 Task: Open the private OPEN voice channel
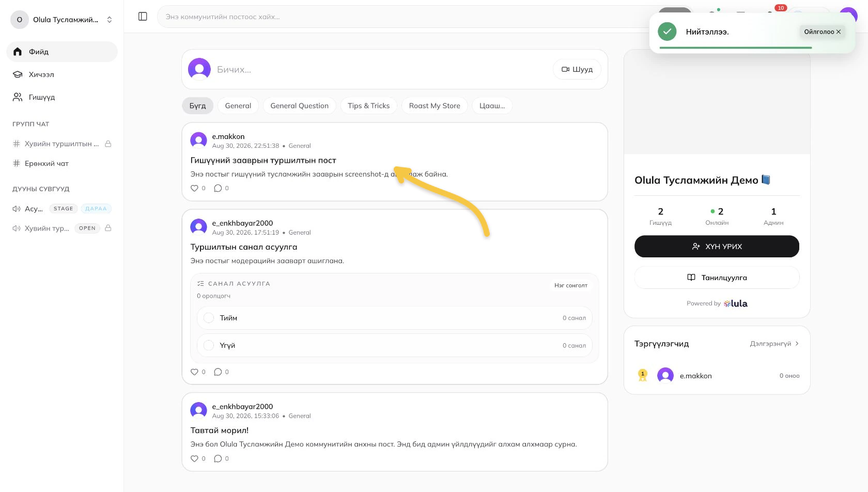(x=62, y=228)
